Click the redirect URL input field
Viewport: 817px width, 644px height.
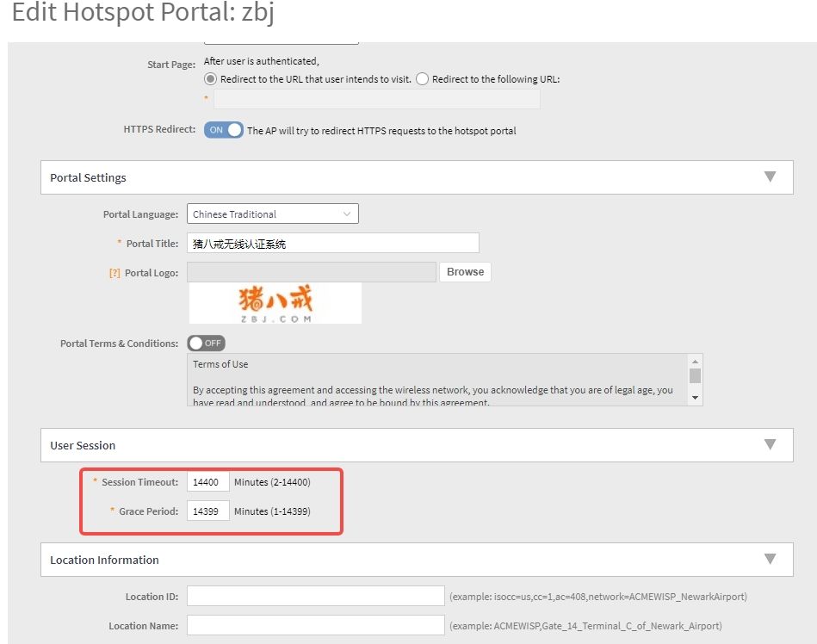(x=376, y=100)
